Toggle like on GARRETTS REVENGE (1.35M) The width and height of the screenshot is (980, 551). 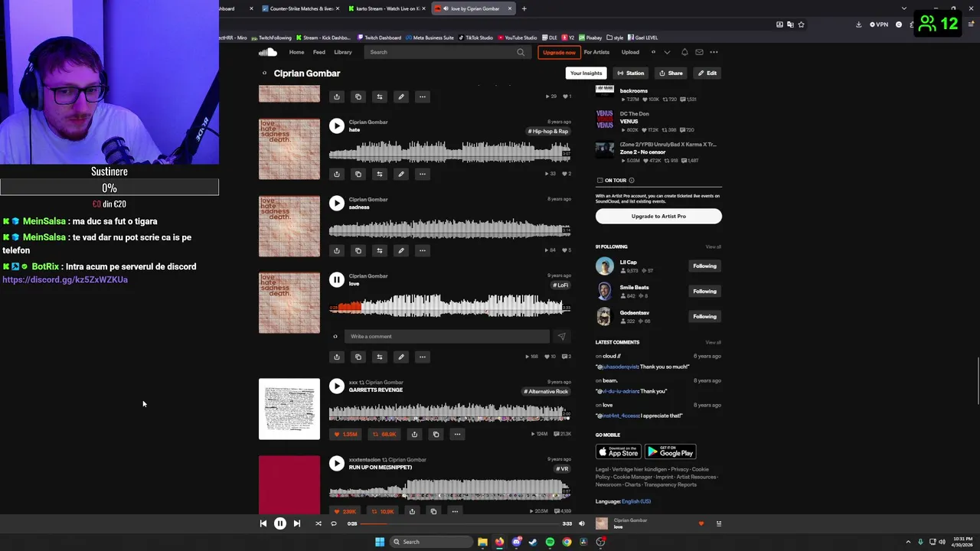pyautogui.click(x=345, y=435)
